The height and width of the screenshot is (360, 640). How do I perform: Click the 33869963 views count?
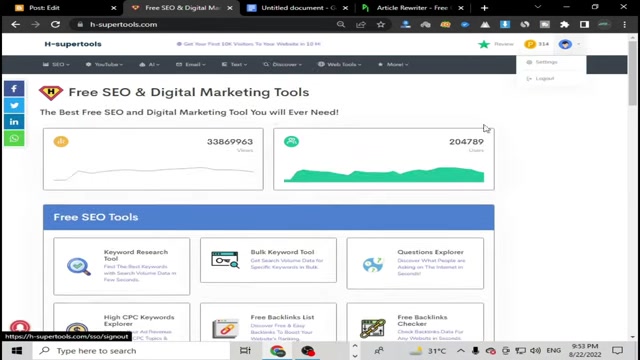click(x=230, y=142)
